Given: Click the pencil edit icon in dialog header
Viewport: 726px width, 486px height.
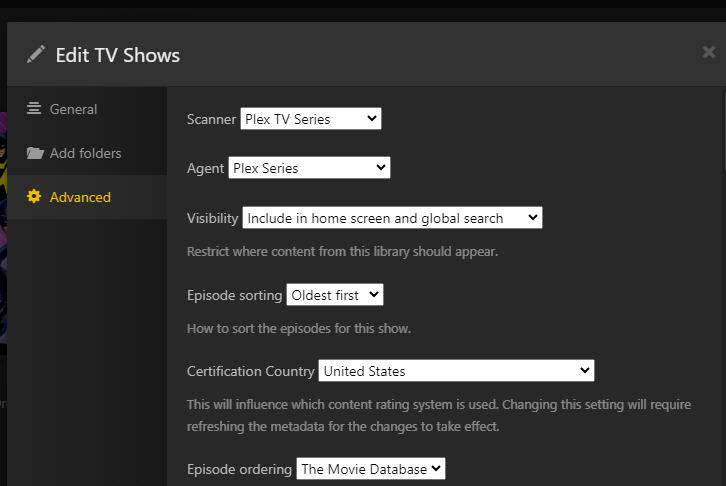Looking at the screenshot, I should pos(36,54).
